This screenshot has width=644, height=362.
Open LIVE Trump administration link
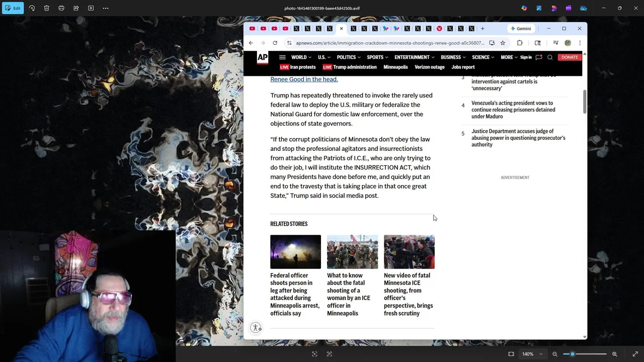(350, 67)
